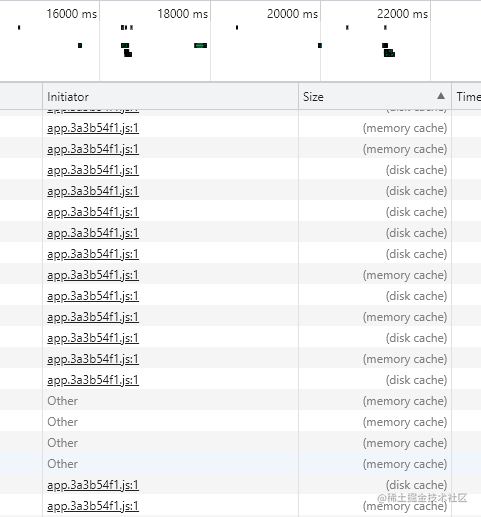Click the small request marker just left of the 16000 ms gridline

tap(80, 45)
